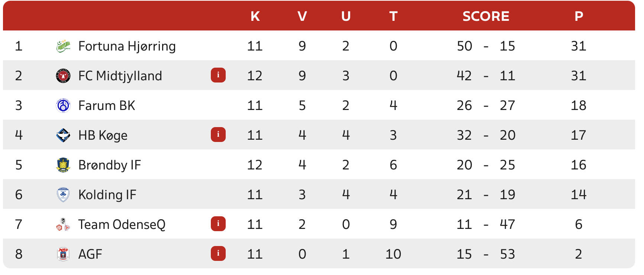Open the Brøndby IF team link
This screenshot has height=275, width=644.
[x=110, y=165]
